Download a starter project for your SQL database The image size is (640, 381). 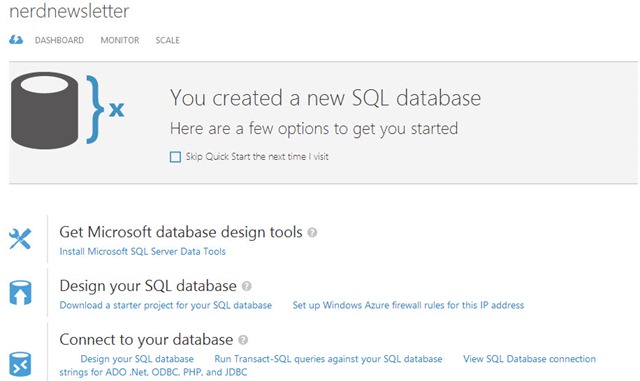click(166, 305)
